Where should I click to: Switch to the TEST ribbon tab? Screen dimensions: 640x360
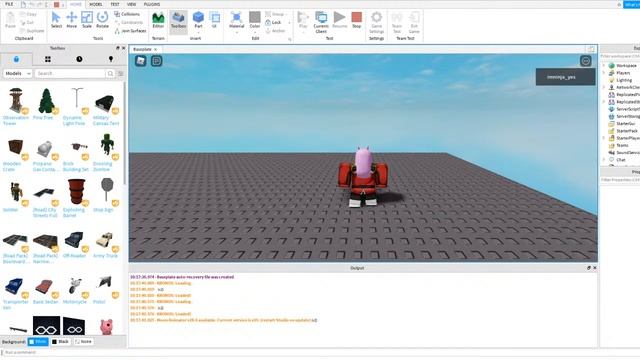[115, 4]
